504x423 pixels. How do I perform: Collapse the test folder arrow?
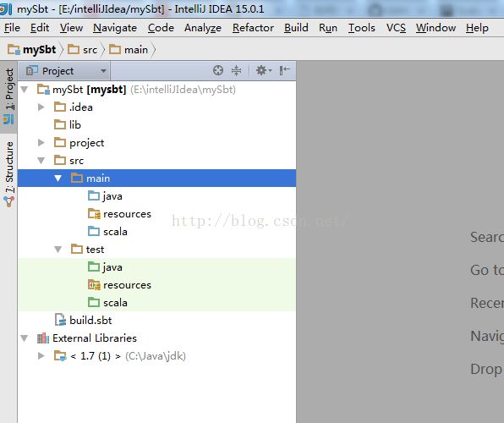[x=58, y=249]
